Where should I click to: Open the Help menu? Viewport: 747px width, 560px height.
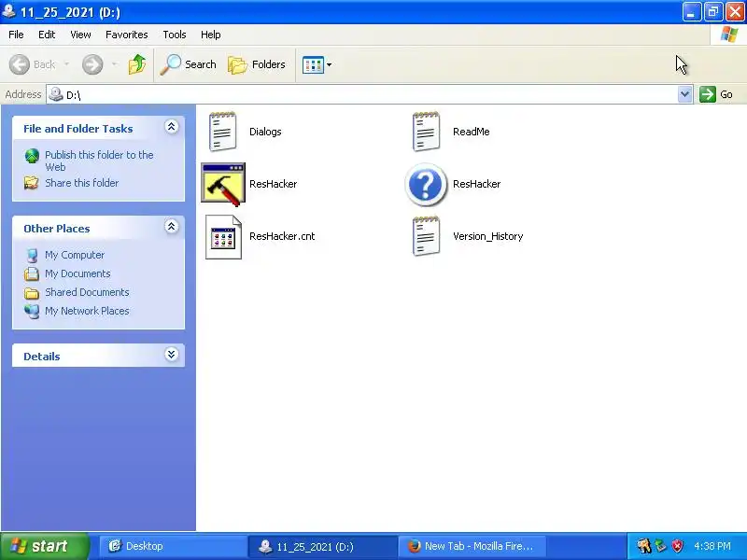click(x=211, y=35)
